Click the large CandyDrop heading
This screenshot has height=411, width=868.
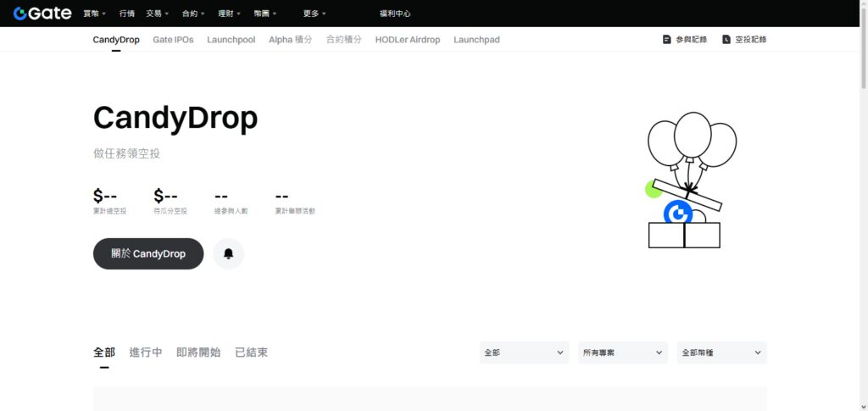click(x=175, y=118)
